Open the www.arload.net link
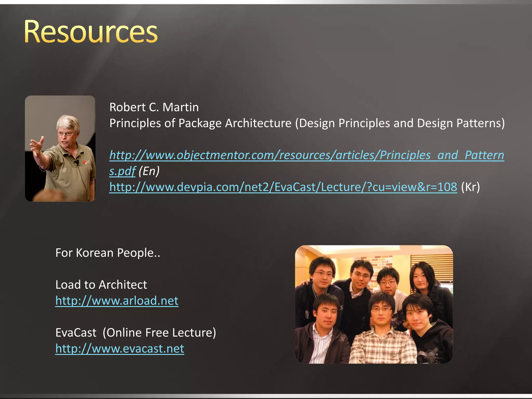This screenshot has width=532, height=399. coord(117,301)
